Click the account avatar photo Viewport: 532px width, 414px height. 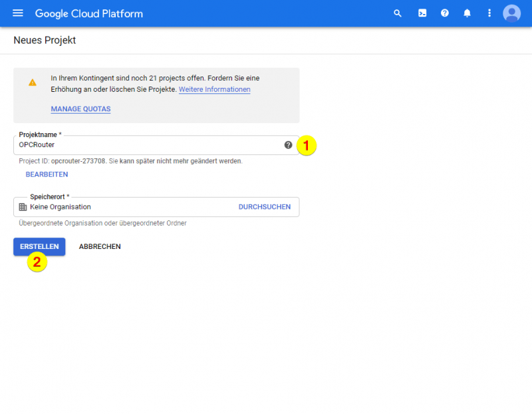(x=511, y=13)
